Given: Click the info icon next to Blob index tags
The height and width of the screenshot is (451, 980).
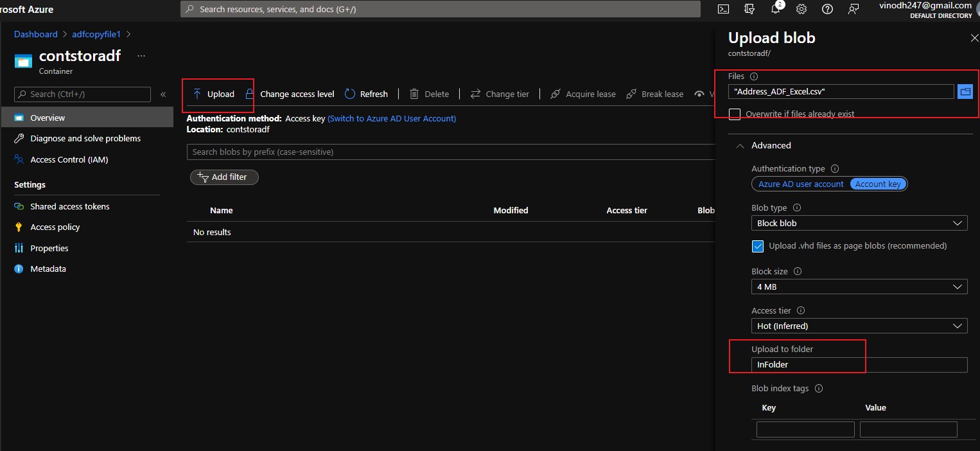Looking at the screenshot, I should 819,389.
